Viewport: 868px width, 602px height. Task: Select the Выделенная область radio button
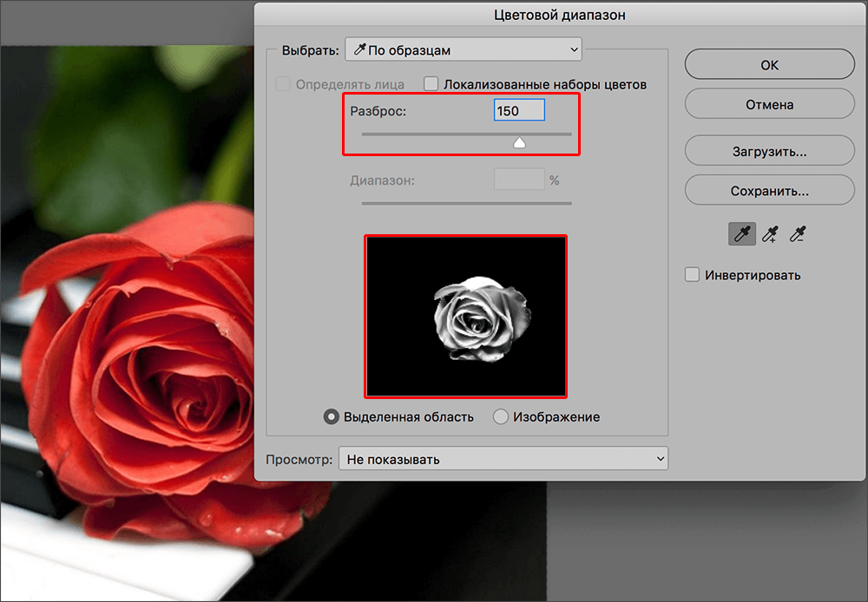331,417
